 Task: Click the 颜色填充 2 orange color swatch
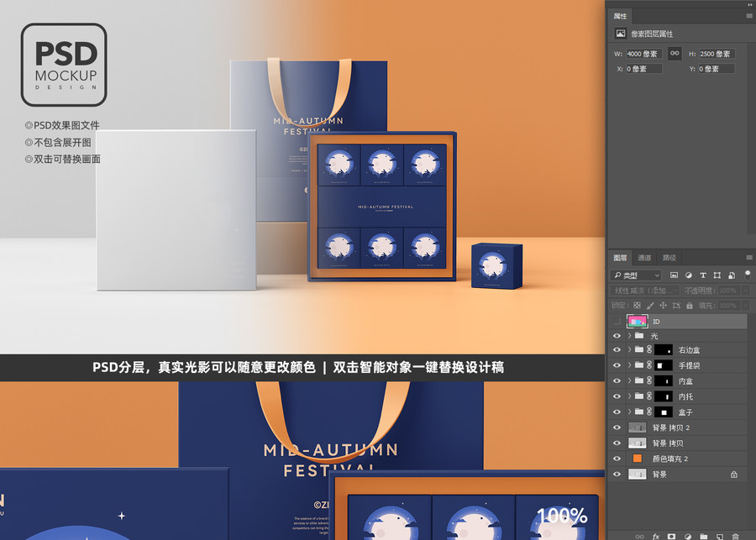[x=638, y=459]
